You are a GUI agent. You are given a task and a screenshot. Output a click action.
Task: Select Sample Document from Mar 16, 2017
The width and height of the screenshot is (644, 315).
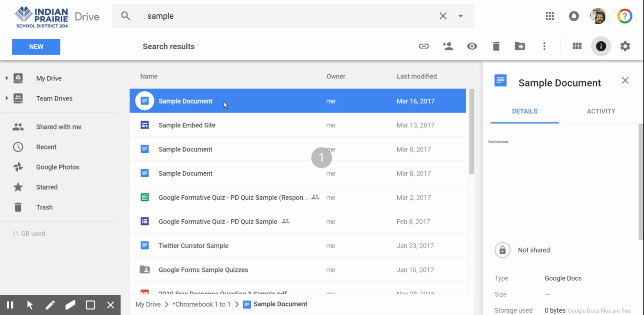[x=298, y=101]
